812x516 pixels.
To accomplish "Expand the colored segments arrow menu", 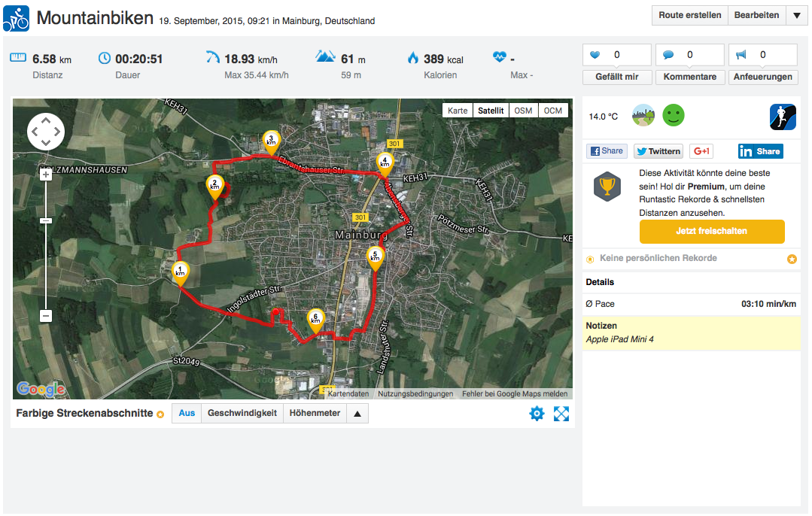I will [x=357, y=413].
